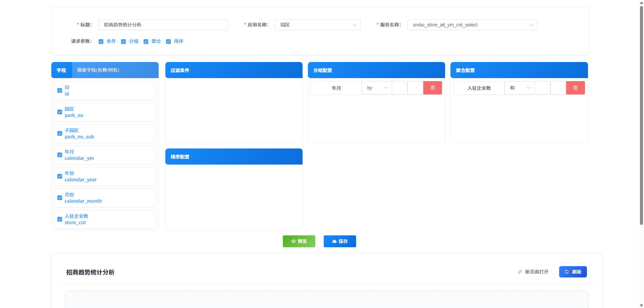Open the 应用名称 dropdown
The image size is (644, 308).
tap(317, 25)
